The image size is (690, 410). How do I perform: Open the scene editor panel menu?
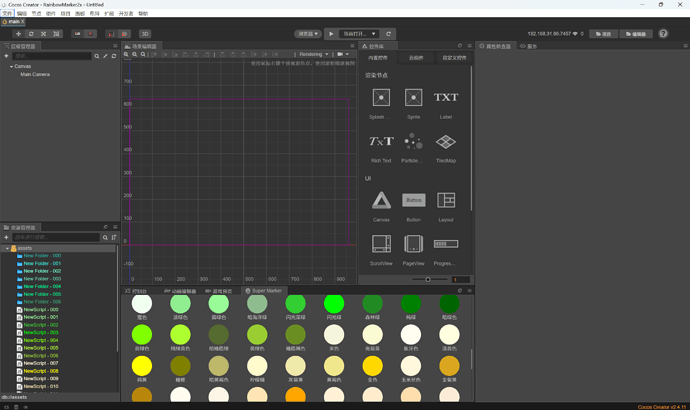(x=352, y=46)
